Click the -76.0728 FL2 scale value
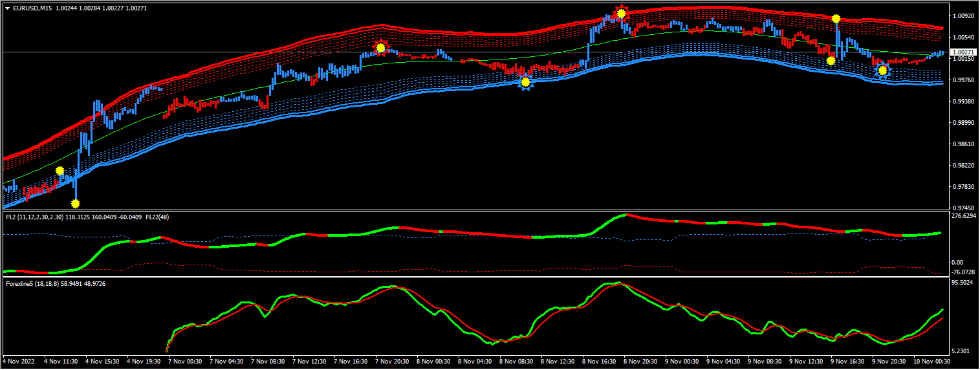Screen dimensions: 980x370 pos(964,272)
